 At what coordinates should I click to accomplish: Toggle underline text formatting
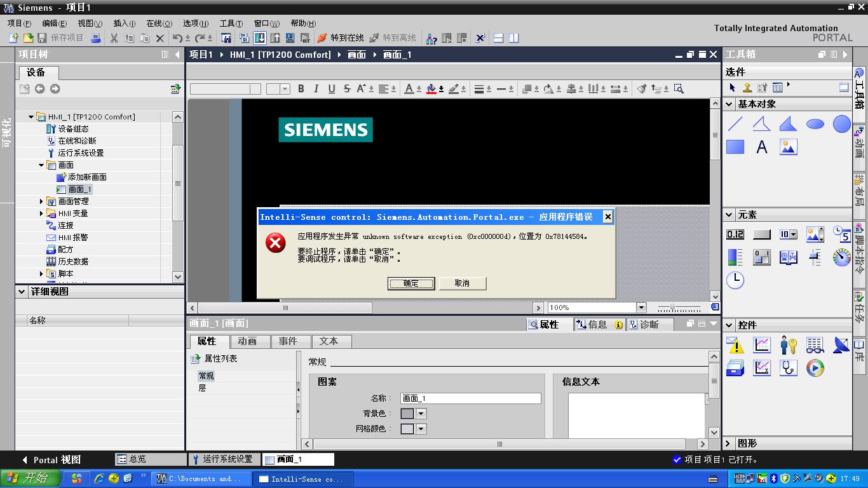point(332,89)
